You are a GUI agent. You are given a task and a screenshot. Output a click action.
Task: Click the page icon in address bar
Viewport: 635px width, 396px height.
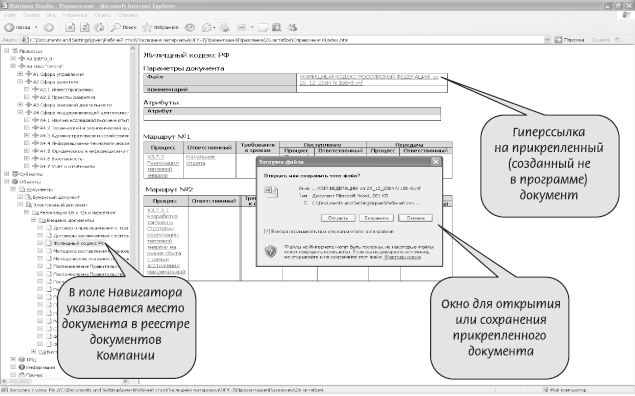tap(25, 40)
